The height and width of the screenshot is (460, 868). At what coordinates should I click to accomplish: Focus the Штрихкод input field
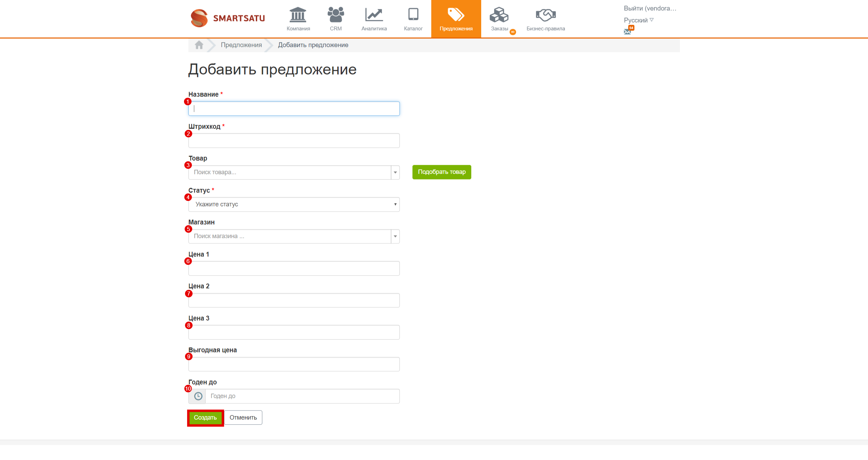[x=294, y=140]
